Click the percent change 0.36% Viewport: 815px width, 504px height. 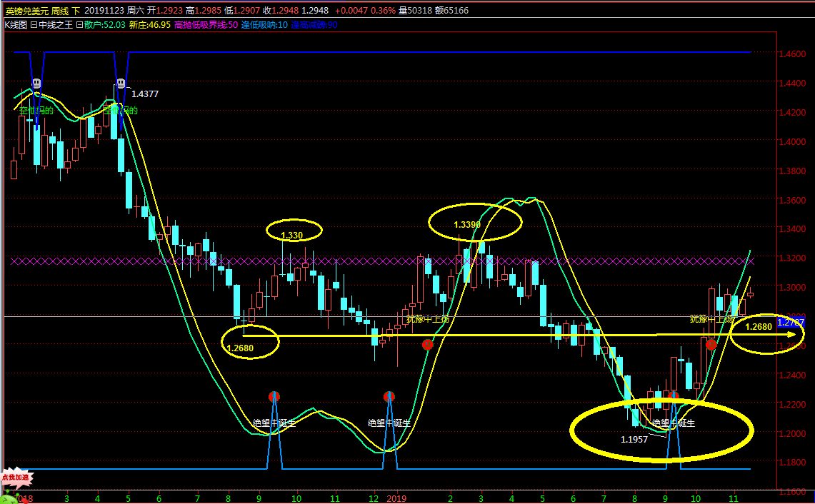coord(383,11)
